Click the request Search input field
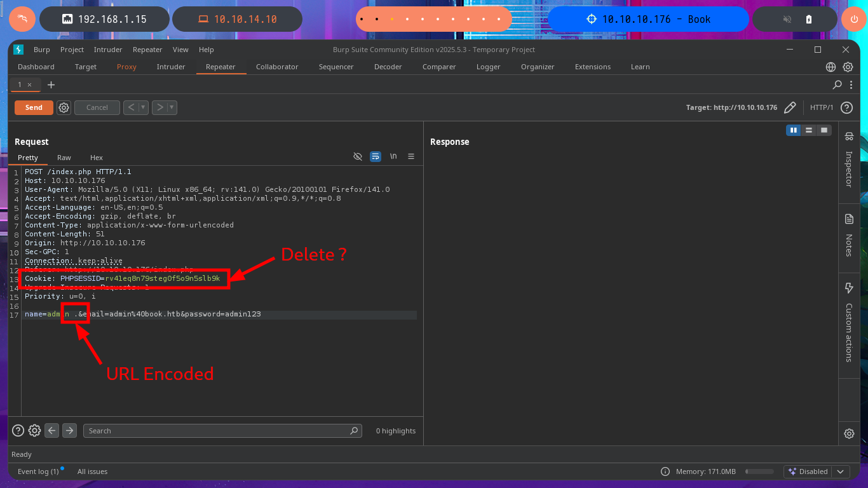The width and height of the screenshot is (868, 488). click(x=222, y=430)
